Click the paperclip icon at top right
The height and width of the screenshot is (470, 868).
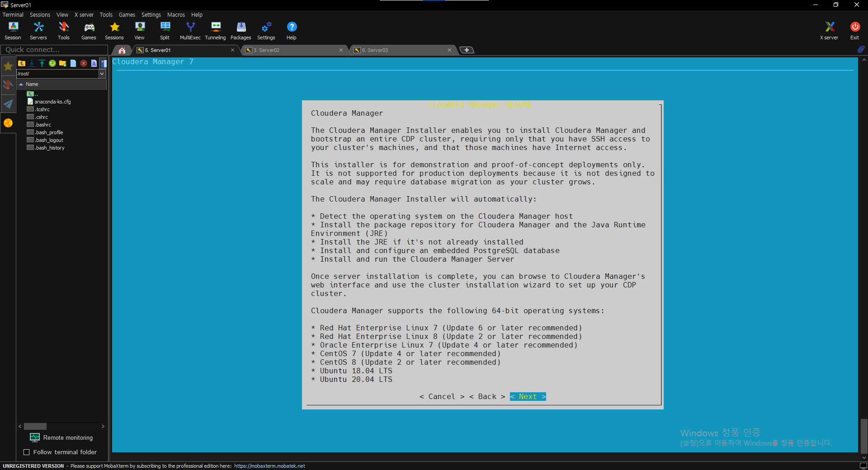[861, 49]
